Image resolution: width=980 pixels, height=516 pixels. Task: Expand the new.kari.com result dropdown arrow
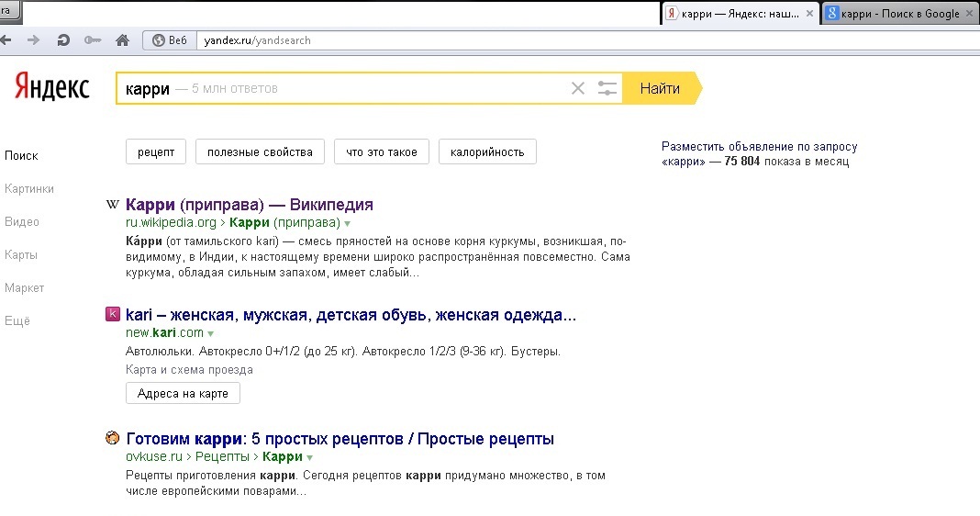pos(211,333)
